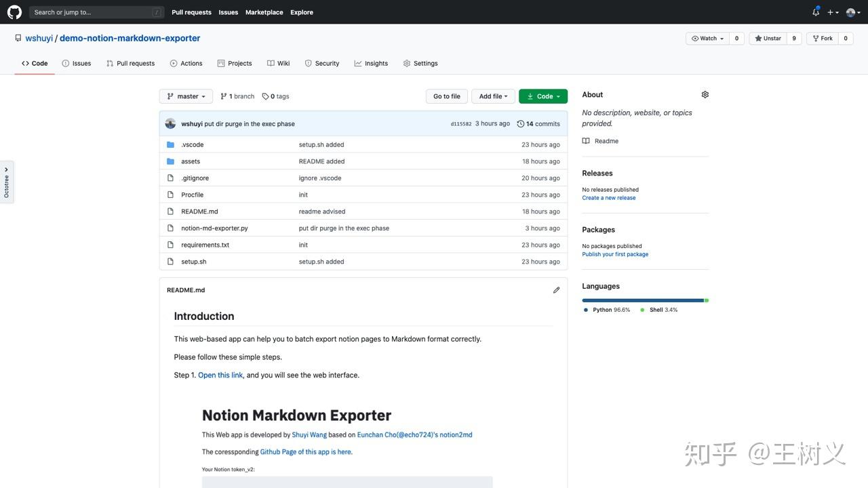This screenshot has height=488, width=868.
Task: Toggle repository watching
Action: (x=707, y=38)
